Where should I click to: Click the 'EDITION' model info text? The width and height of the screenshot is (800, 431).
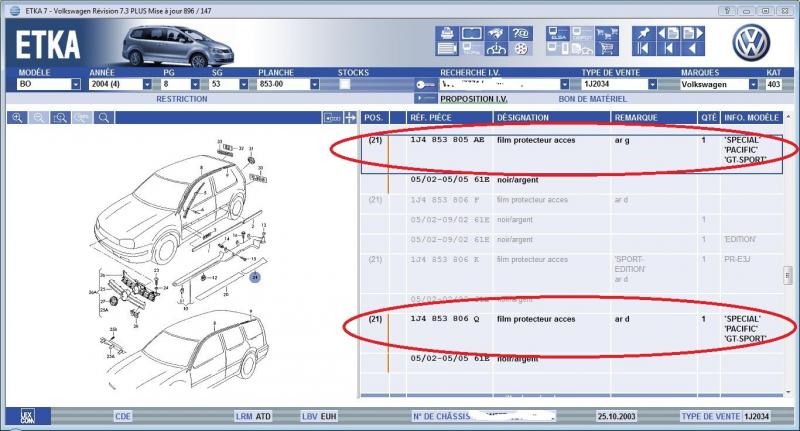[740, 239]
